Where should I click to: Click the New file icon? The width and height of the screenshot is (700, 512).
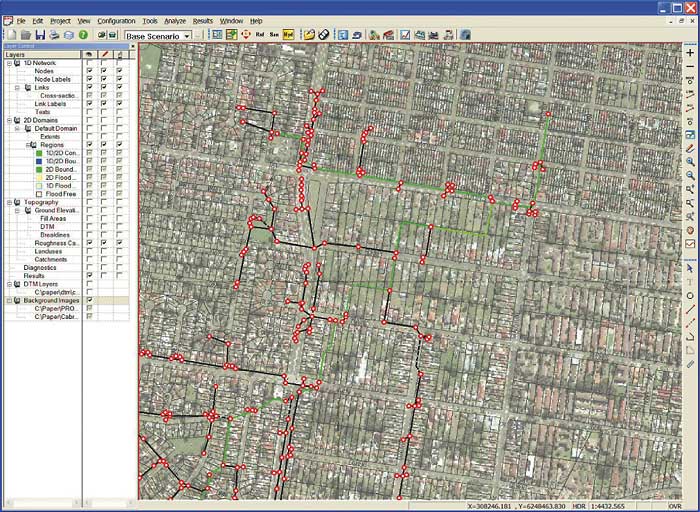tap(12, 35)
